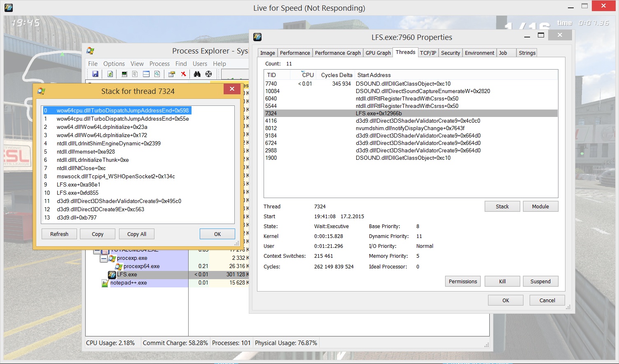Viewport: 619px width, 364px height.
Task: Click the Live for Speed window title icon
Action: (x=9, y=8)
